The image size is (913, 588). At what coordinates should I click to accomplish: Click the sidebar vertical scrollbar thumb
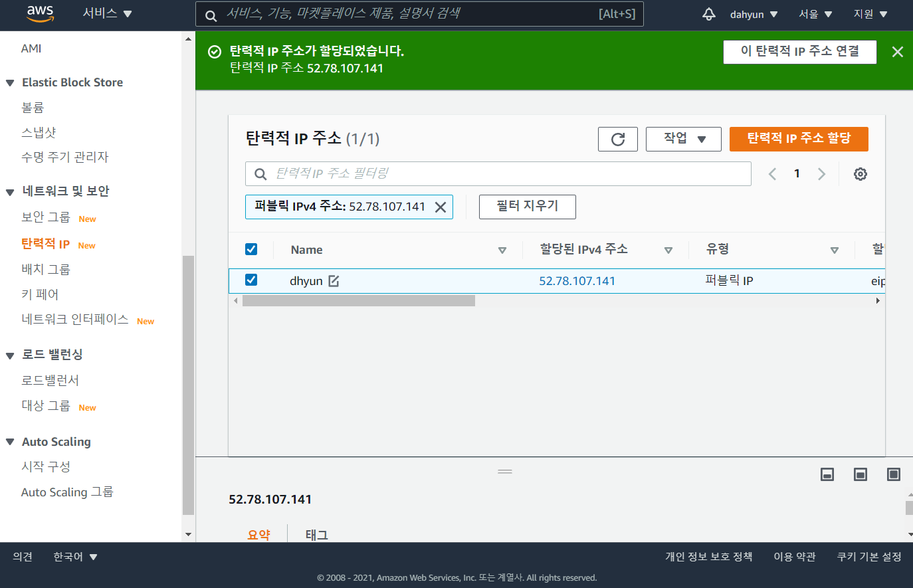[188, 385]
